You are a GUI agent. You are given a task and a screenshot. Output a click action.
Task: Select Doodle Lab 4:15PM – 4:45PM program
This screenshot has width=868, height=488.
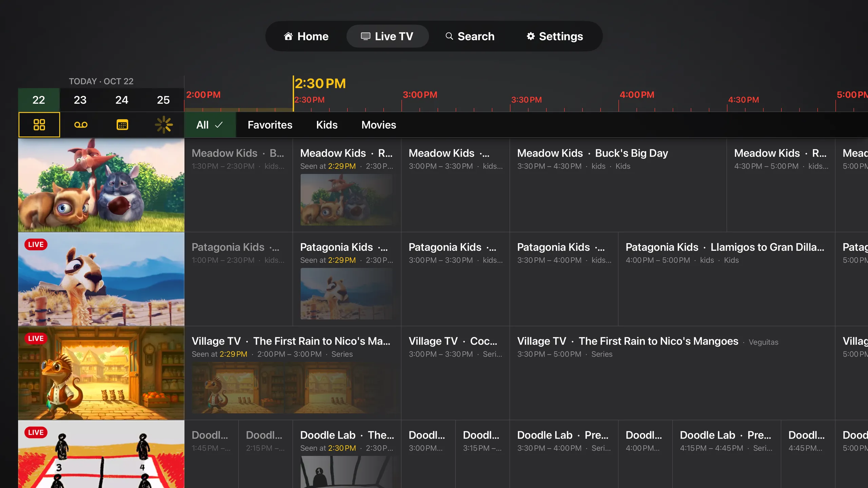(727, 454)
